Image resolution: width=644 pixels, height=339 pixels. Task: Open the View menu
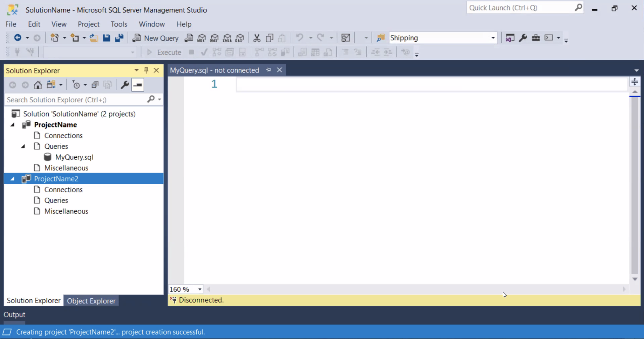[x=59, y=24]
